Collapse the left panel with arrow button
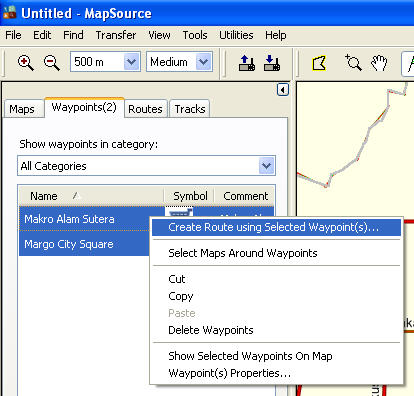Viewport: 414px width, 396px height. [x=283, y=90]
